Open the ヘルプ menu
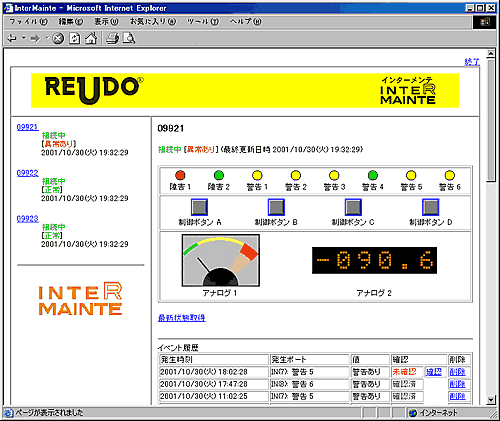This screenshot has width=500, height=421. (246, 22)
